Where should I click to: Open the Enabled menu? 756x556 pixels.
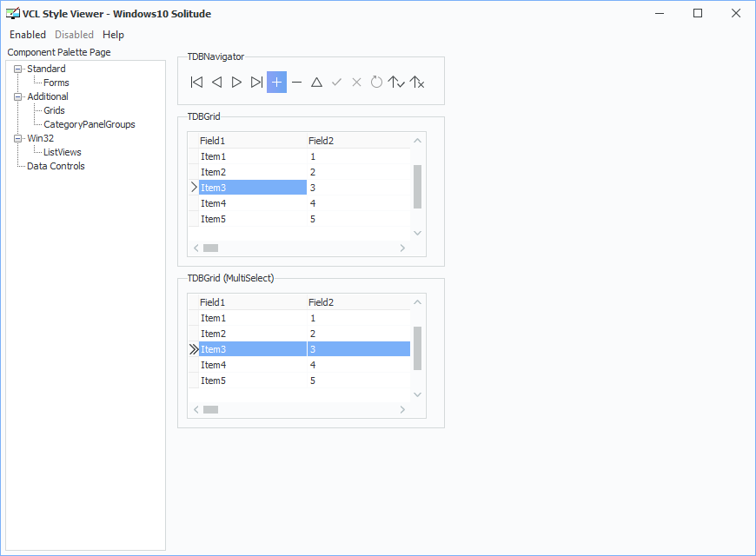point(28,35)
